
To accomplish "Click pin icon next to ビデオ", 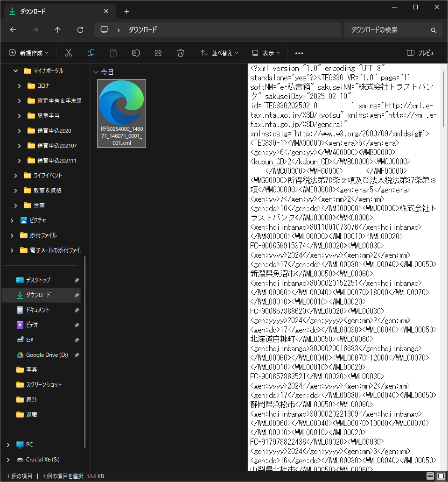I will (x=77, y=325).
